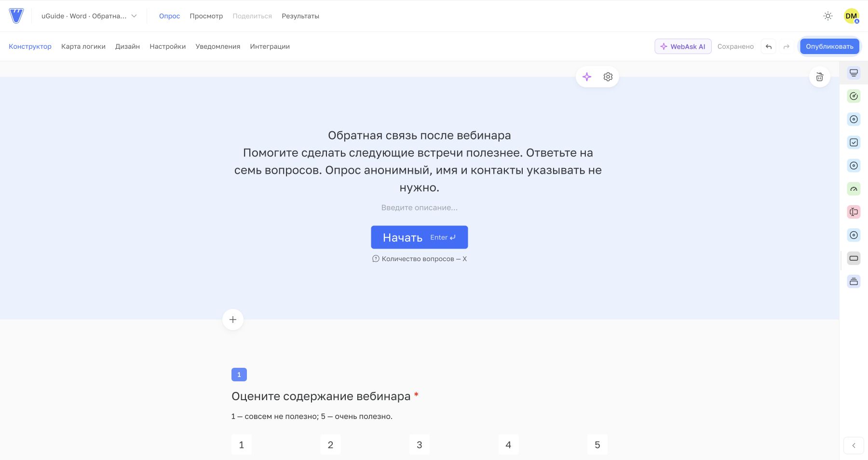The height and width of the screenshot is (460, 868).
Task: Select rating value 5
Action: 597,445
